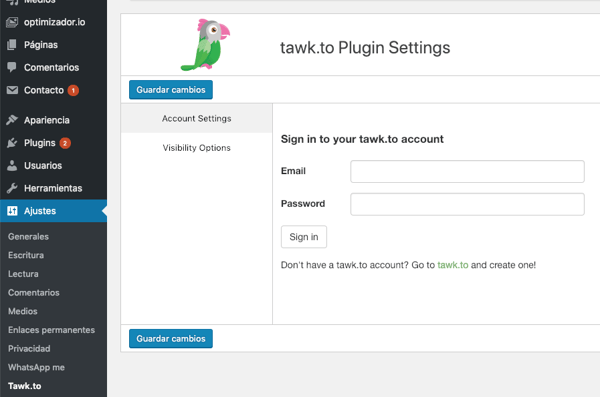Open Tawk.to settings submenu

click(24, 386)
